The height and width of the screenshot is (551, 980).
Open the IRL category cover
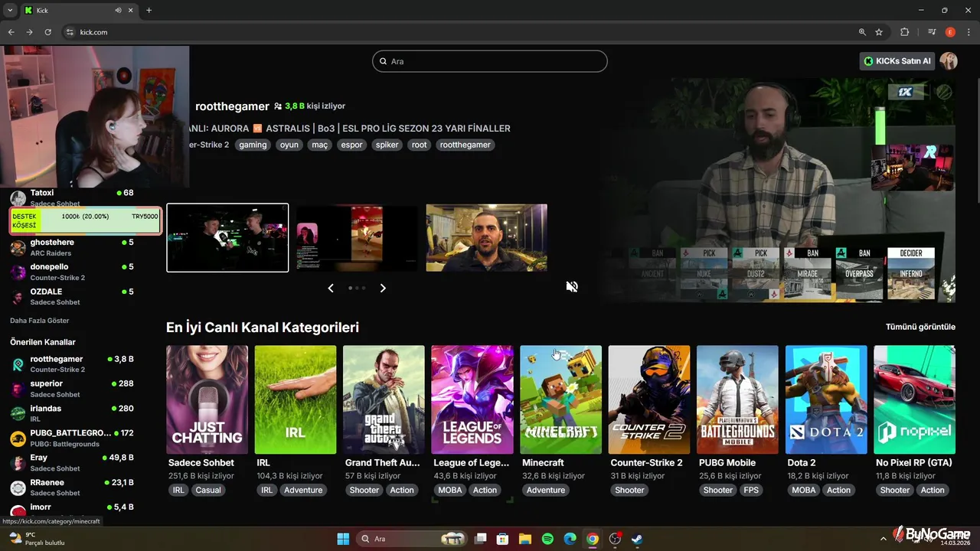(296, 399)
